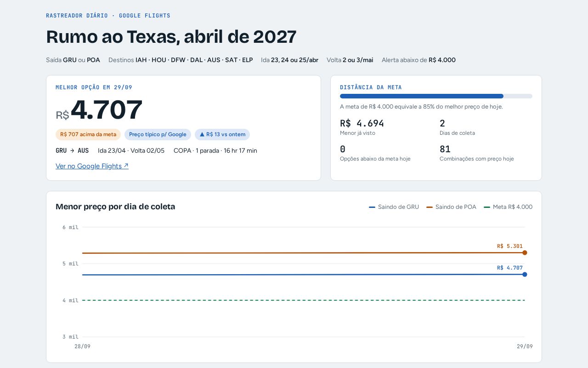Click the '6 mil' y-axis label

point(70,227)
